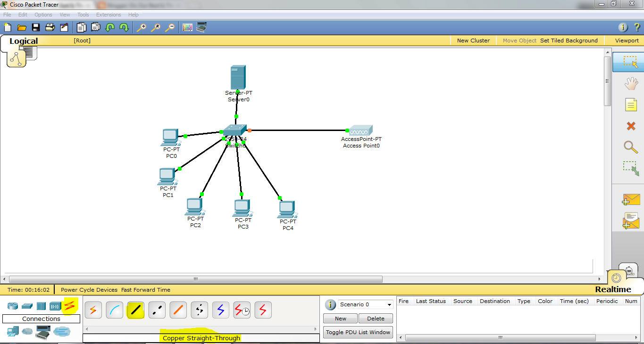Choose the Connections lightning category
The height and width of the screenshot is (344, 644).
pyautogui.click(x=70, y=306)
